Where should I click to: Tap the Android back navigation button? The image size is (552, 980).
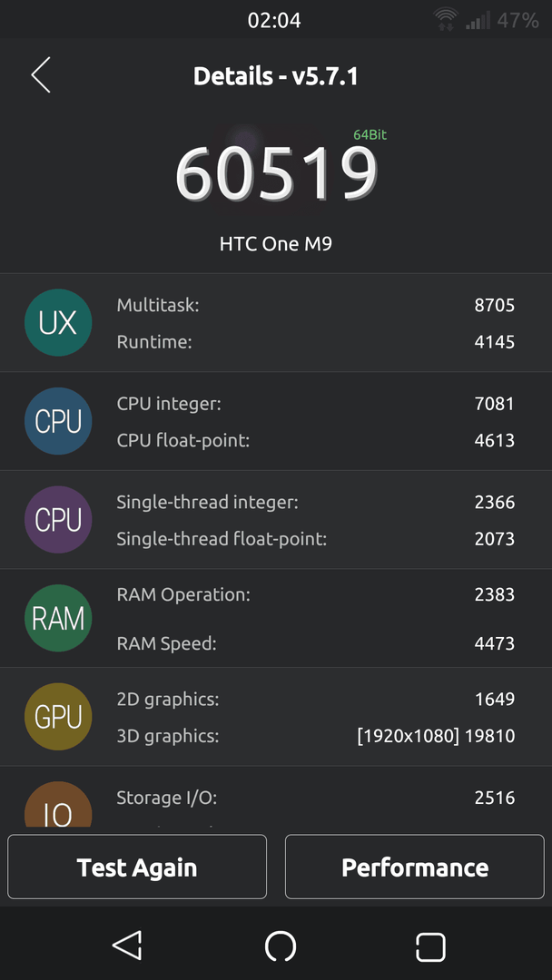[x=127, y=945]
